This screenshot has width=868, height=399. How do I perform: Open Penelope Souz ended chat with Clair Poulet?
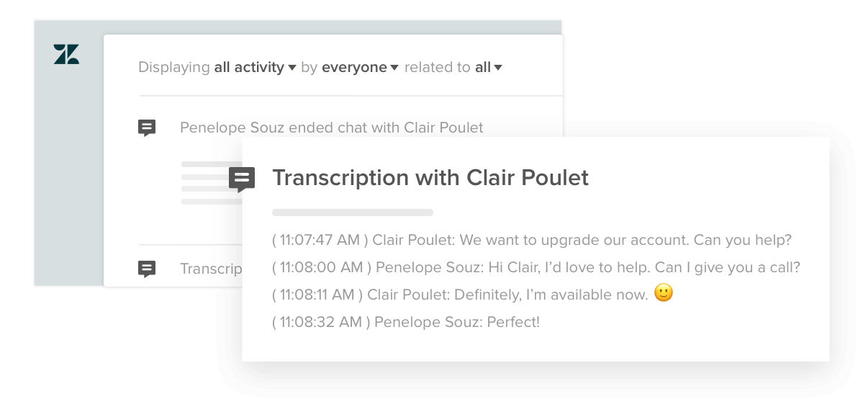pos(332,128)
